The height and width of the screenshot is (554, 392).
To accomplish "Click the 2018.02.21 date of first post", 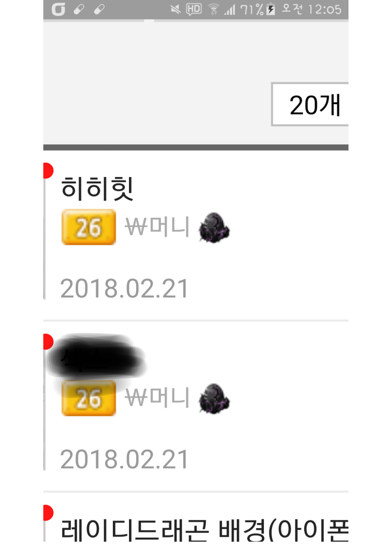I will coord(125,289).
